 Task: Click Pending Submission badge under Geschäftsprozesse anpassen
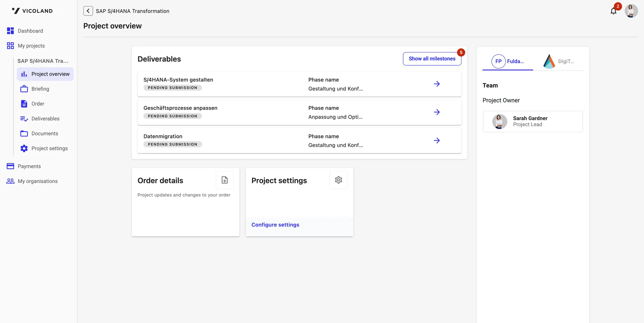click(x=173, y=116)
